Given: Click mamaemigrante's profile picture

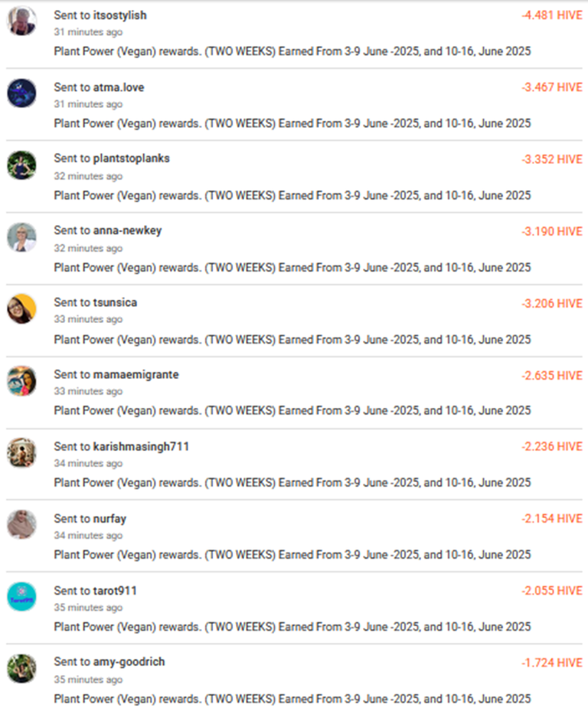Looking at the screenshot, I should click(x=21, y=381).
